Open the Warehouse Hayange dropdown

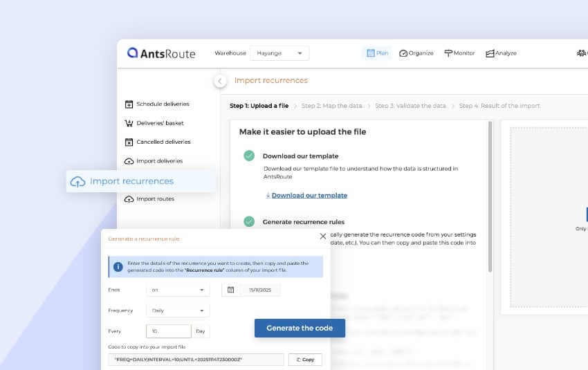click(279, 53)
